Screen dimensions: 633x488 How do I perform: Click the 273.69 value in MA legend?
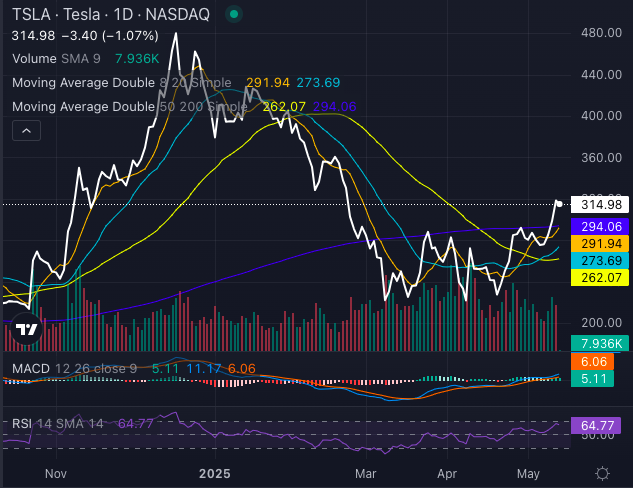tap(318, 83)
